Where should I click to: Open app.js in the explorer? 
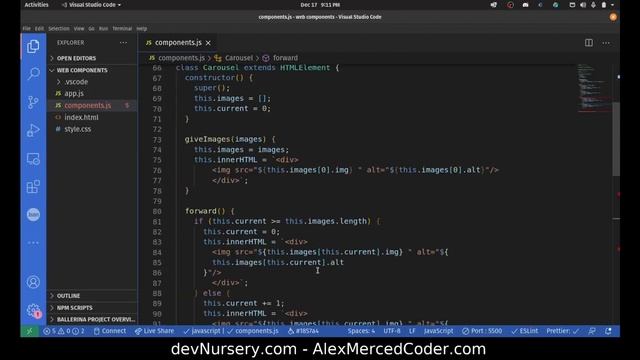click(x=74, y=93)
